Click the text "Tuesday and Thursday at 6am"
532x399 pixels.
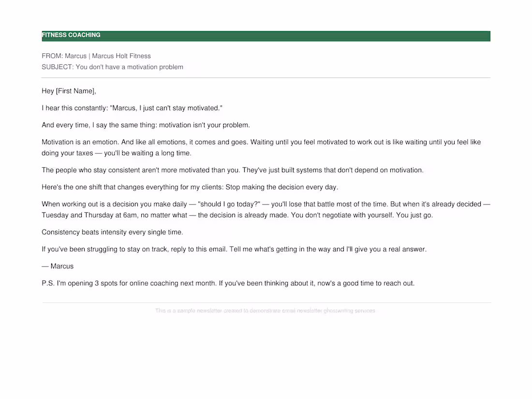pos(89,215)
